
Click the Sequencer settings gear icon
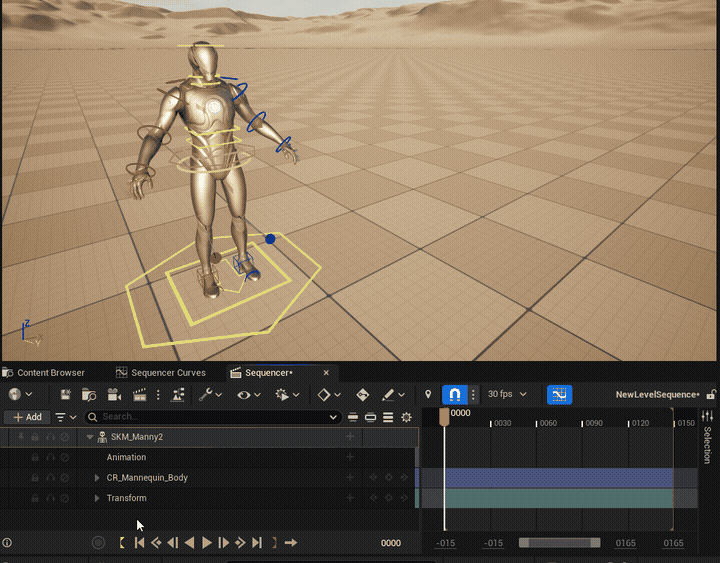pos(406,417)
